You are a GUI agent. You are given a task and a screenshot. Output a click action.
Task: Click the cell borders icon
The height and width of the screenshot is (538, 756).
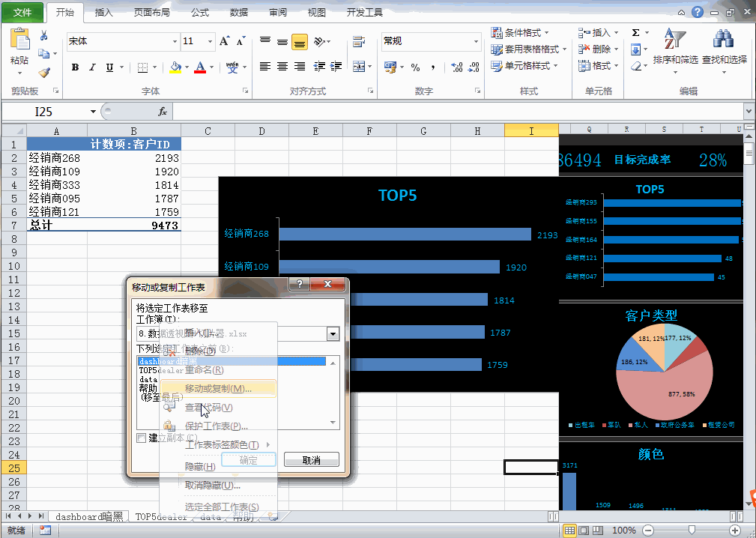click(x=142, y=67)
